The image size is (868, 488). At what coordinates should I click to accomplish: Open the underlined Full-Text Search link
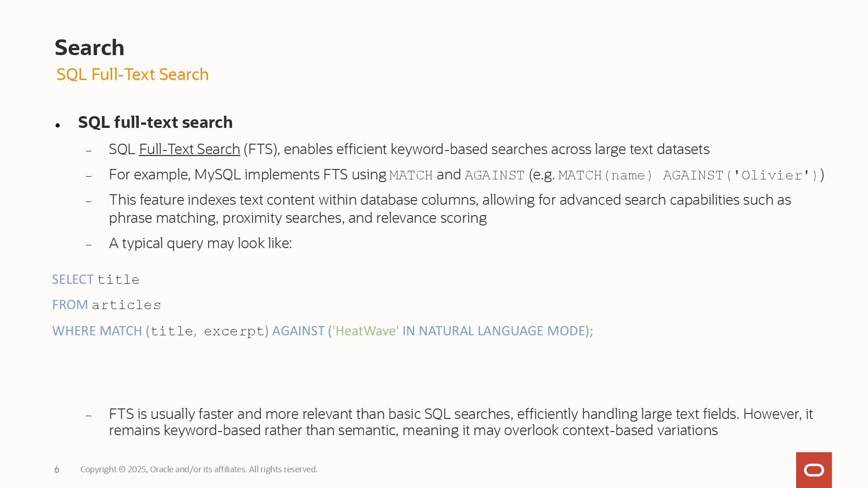coord(189,149)
